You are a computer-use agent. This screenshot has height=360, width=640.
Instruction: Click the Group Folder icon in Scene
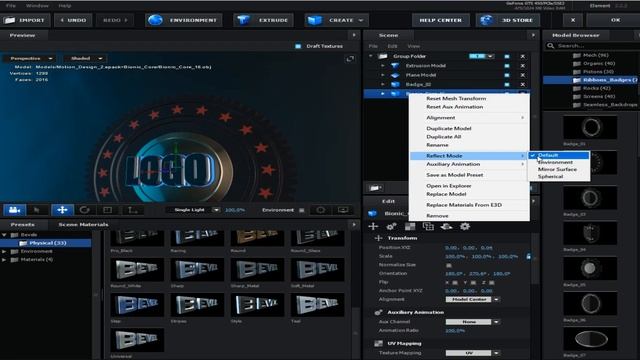[x=383, y=56]
